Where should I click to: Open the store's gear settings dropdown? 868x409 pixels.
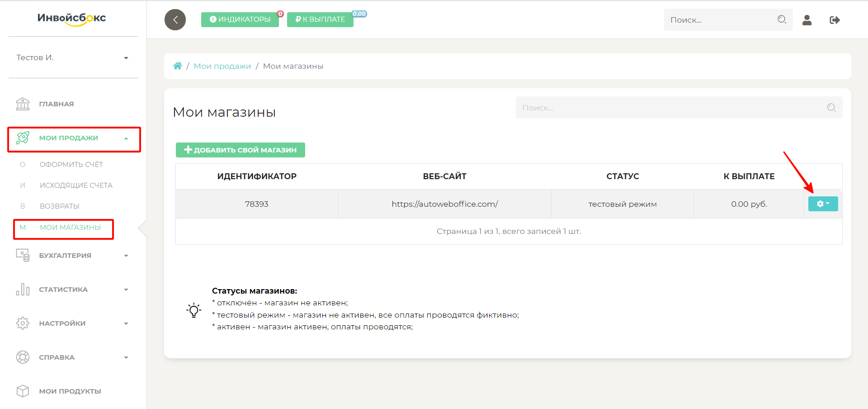823,204
